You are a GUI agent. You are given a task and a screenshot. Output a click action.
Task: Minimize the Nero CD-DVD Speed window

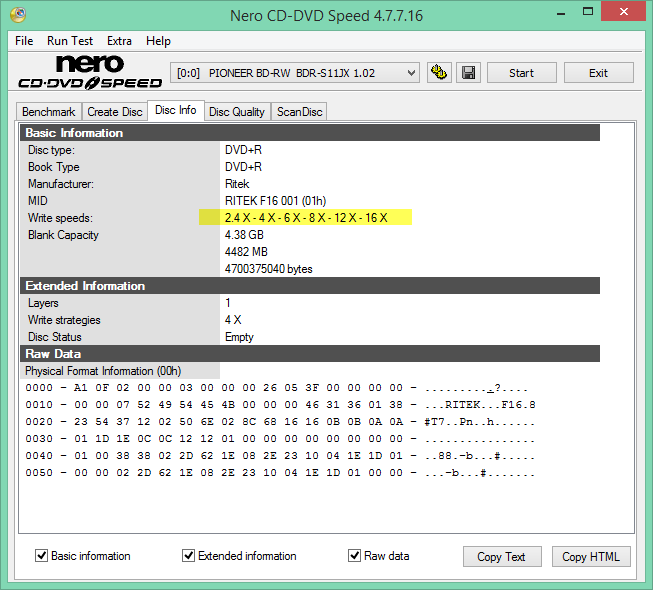[x=561, y=13]
